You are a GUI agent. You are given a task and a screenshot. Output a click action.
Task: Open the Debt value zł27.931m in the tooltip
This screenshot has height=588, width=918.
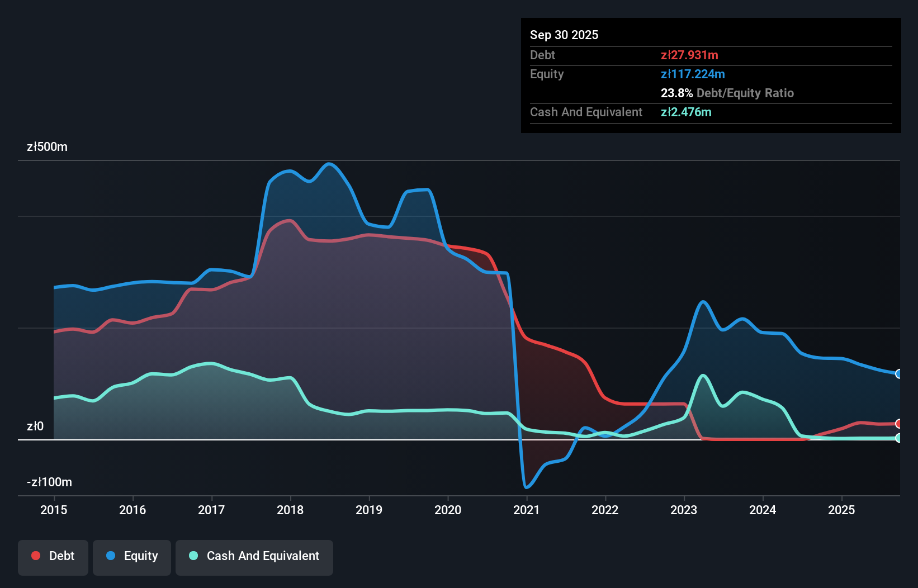[x=690, y=55]
